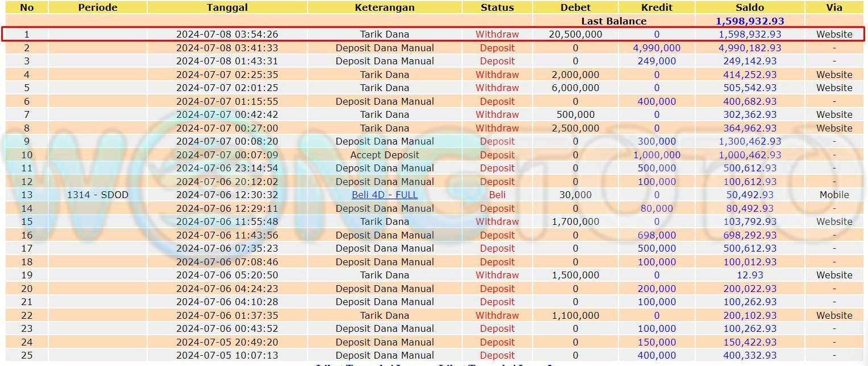Select the 20,500,000 debit amount

(x=575, y=34)
